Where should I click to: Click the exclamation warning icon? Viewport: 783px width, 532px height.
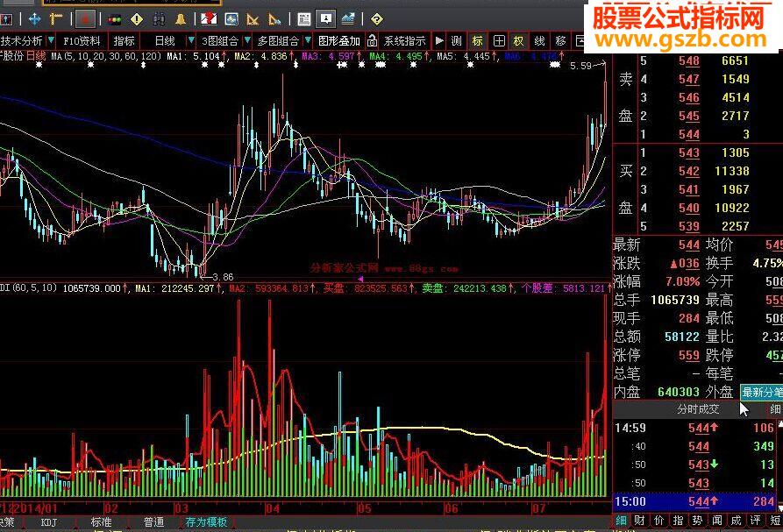point(137,18)
